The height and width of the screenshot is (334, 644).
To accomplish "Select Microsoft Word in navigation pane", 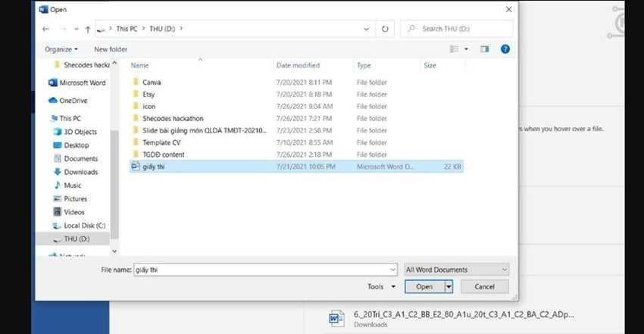I will 77,83.
